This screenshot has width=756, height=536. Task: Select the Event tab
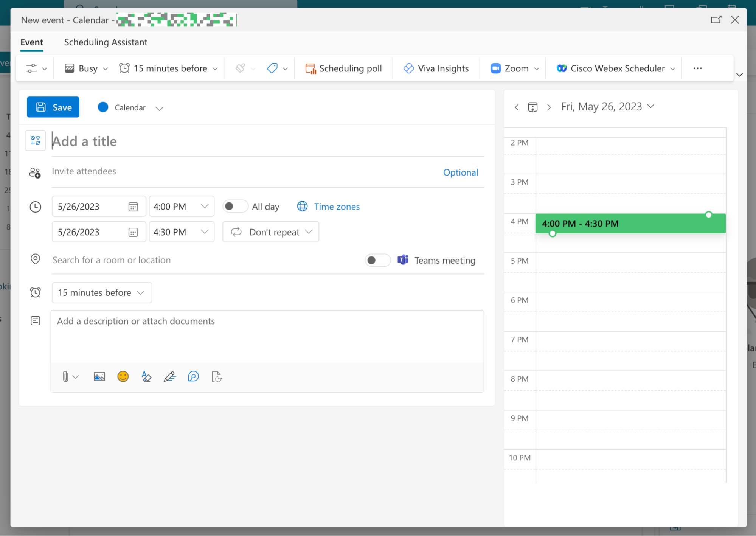[x=32, y=42]
